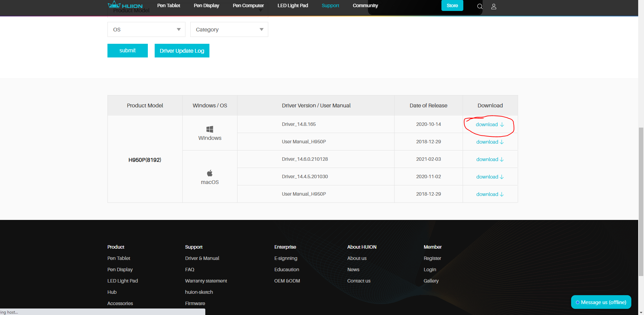Open Contact us link
The image size is (644, 315).
point(359,281)
